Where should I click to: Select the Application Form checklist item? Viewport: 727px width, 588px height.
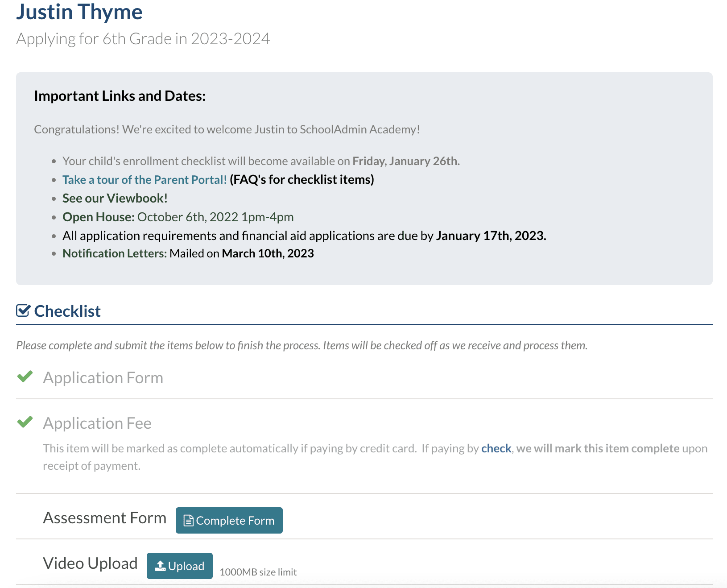tap(103, 378)
